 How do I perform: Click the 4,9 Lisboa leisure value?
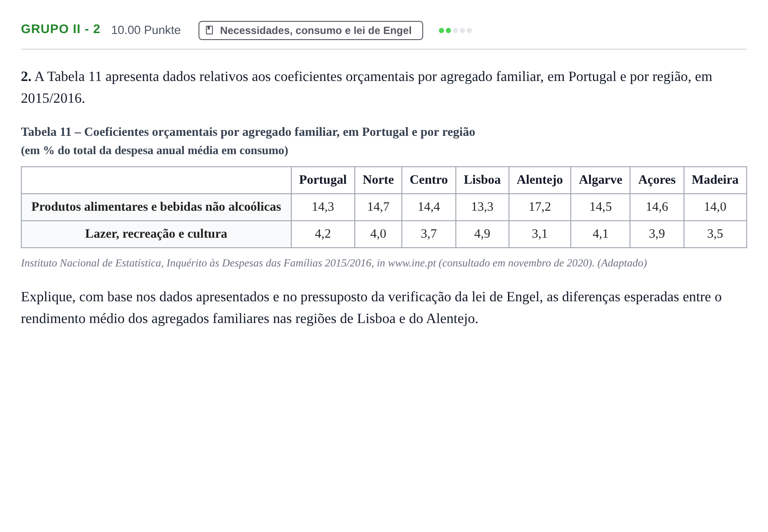482,234
